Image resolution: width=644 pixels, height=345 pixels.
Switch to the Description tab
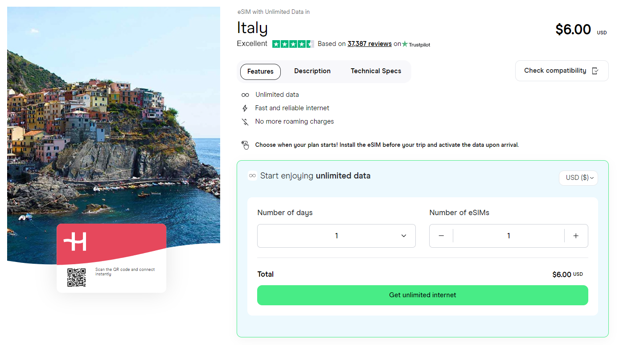(312, 71)
